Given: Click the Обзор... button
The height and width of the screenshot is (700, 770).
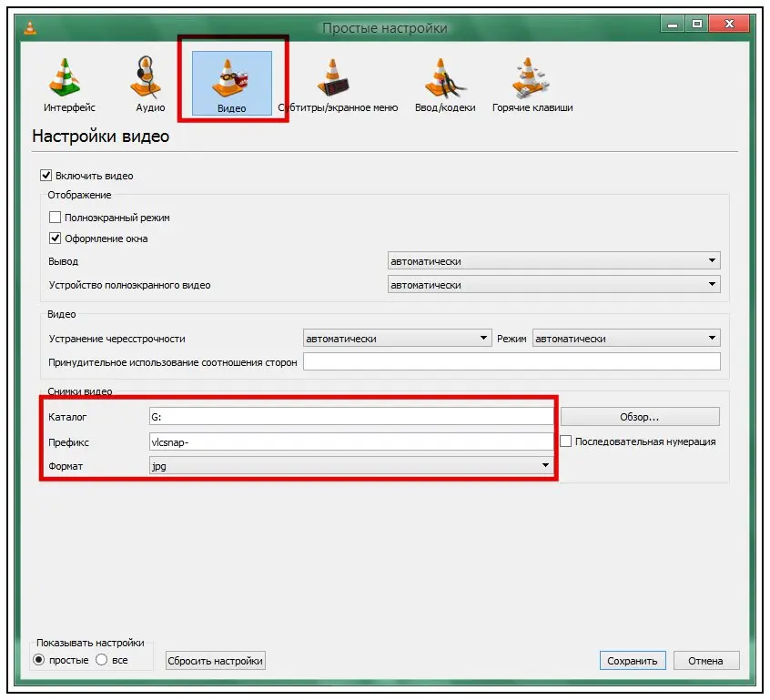Looking at the screenshot, I should point(640,417).
